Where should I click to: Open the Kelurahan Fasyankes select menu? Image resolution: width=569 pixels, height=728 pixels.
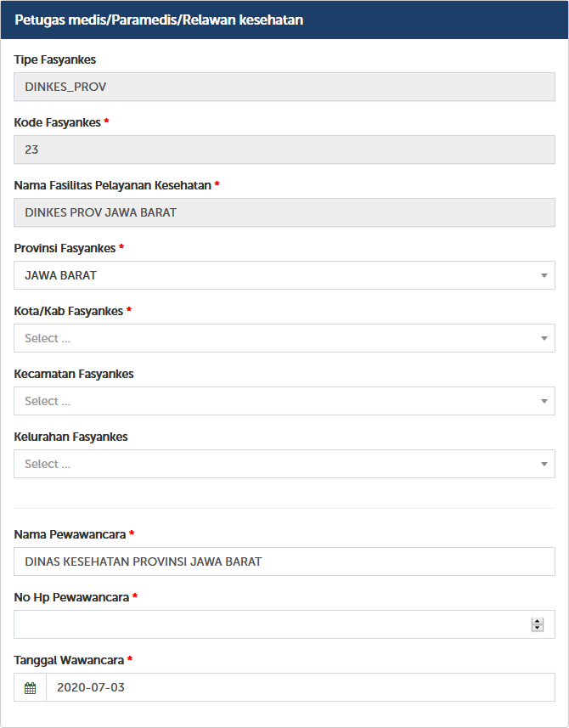[x=284, y=464]
